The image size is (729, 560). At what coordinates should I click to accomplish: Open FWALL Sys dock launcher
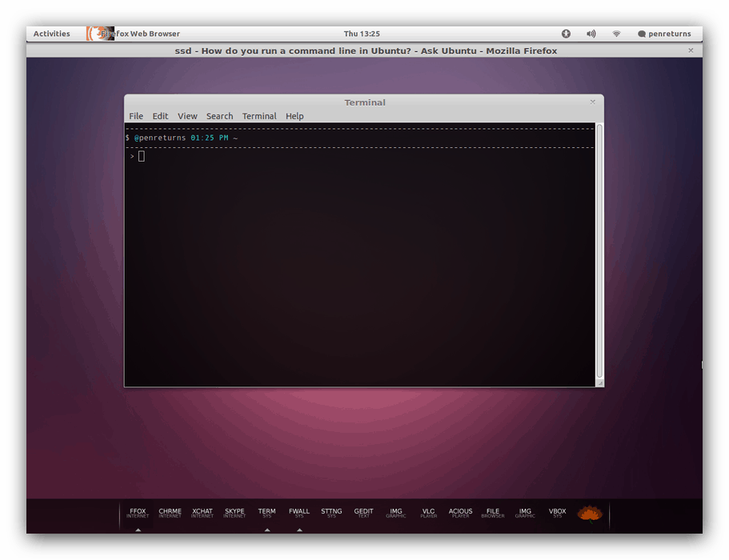tap(299, 513)
